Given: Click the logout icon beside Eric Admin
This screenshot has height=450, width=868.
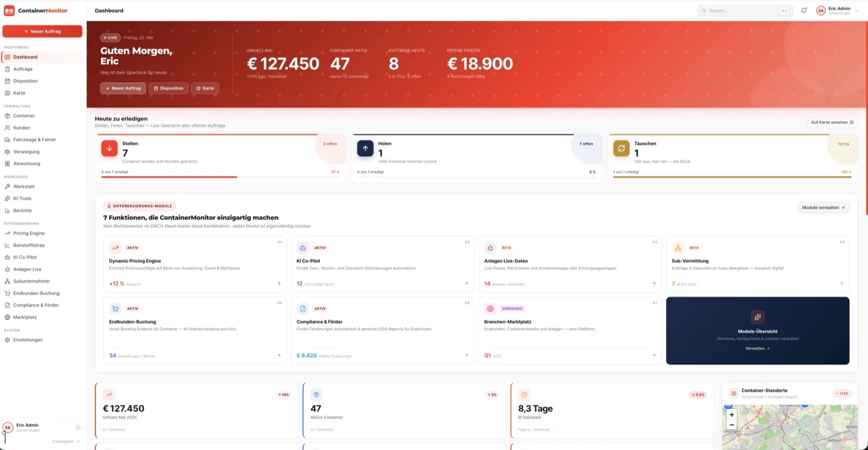Looking at the screenshot, I should pos(79,428).
